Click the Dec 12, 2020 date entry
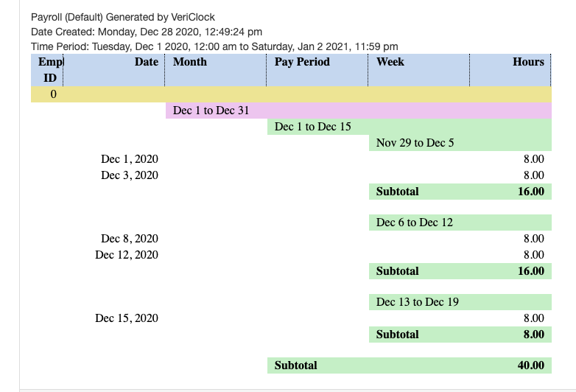This screenshot has width=576, height=392. coord(127,255)
